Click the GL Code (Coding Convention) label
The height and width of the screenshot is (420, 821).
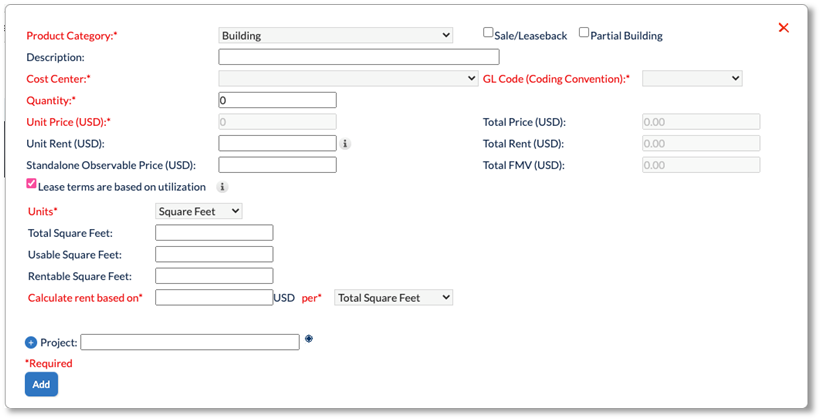(x=556, y=79)
